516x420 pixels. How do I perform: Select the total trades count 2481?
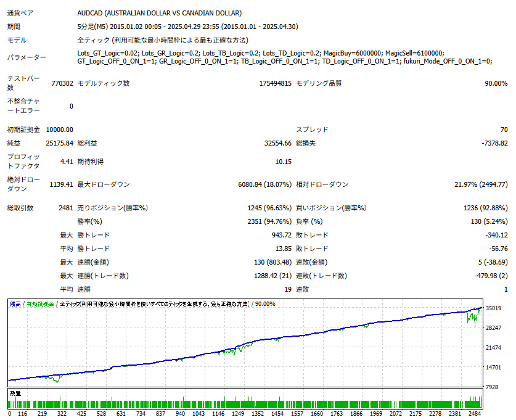66,208
